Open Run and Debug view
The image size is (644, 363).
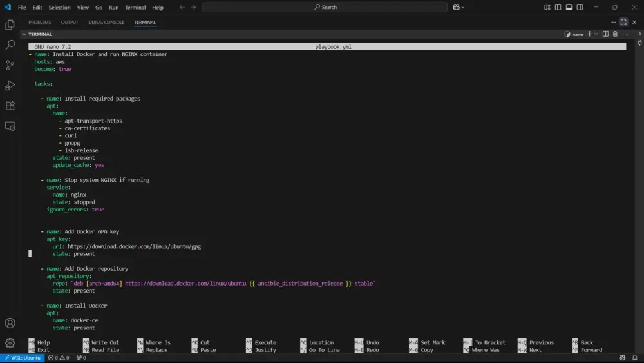tap(10, 85)
